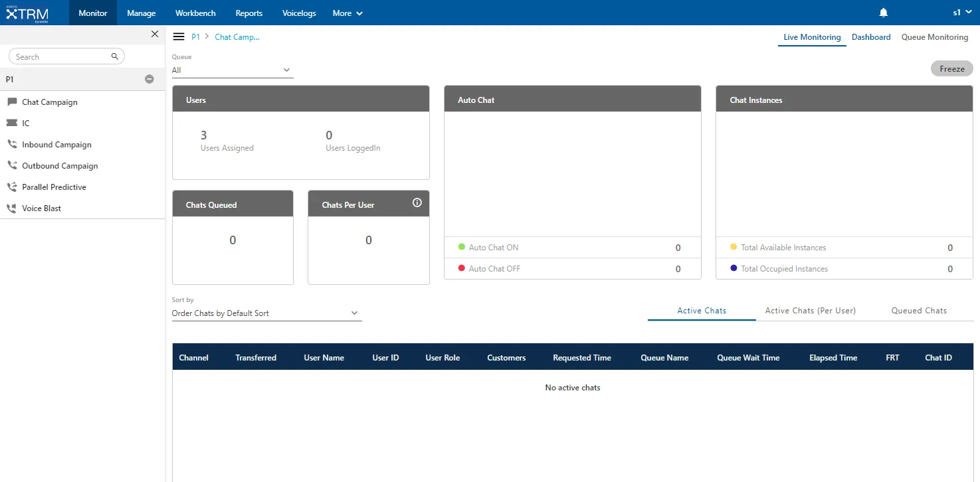This screenshot has width=980, height=482.
Task: Click the Elapsed Time column header
Action: [833, 357]
